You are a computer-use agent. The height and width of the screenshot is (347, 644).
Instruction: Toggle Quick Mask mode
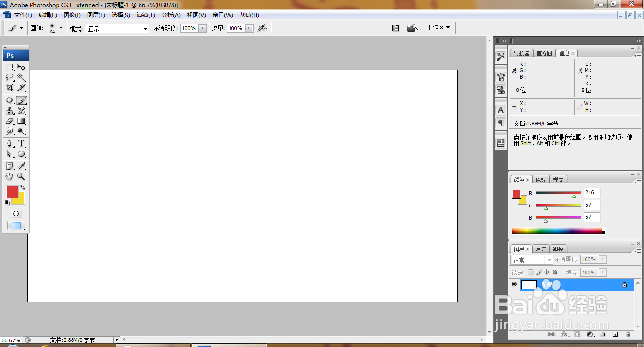click(x=16, y=214)
